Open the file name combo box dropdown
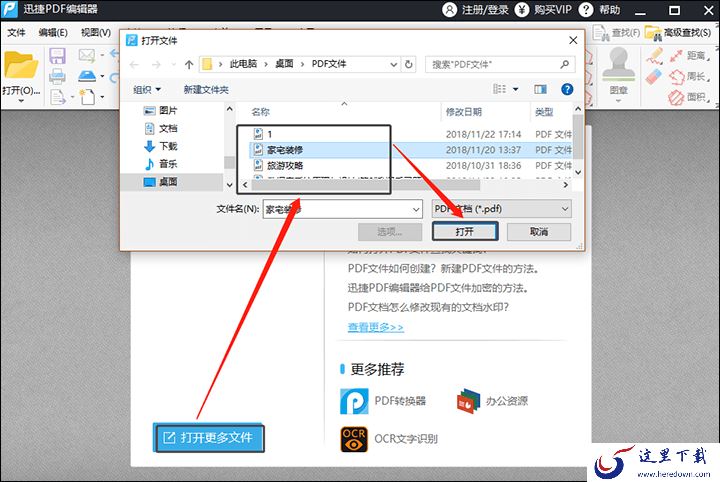The height and width of the screenshot is (482, 720). tap(416, 209)
